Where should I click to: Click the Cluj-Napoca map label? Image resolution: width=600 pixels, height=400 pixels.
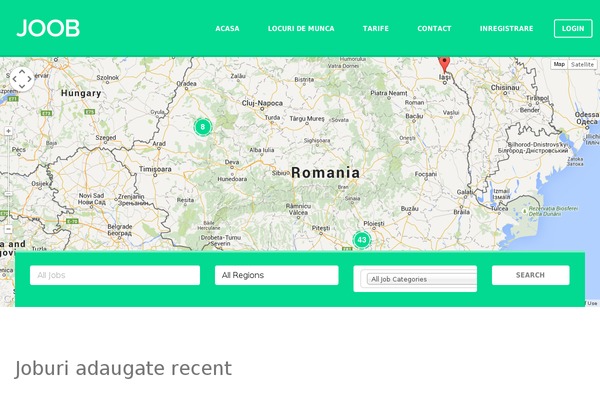pyautogui.click(x=262, y=103)
